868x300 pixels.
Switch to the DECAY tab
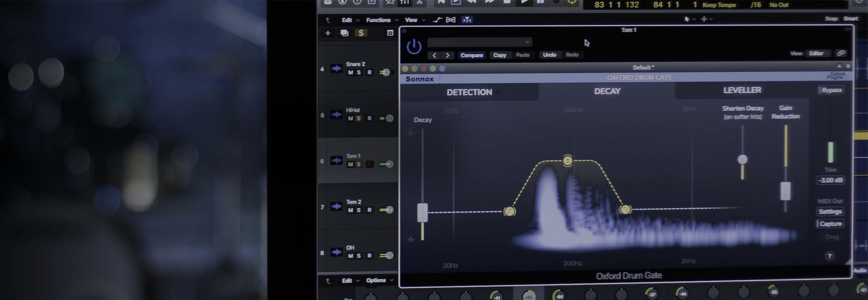607,91
